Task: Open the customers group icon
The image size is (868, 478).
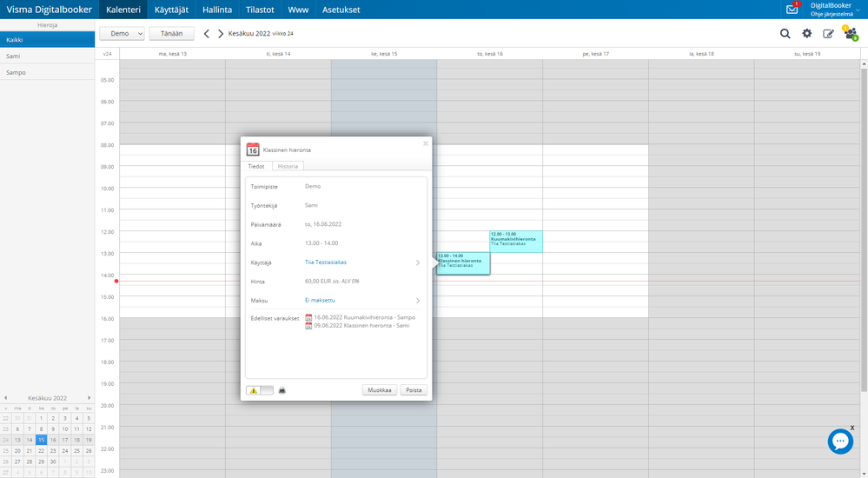Action: click(851, 33)
